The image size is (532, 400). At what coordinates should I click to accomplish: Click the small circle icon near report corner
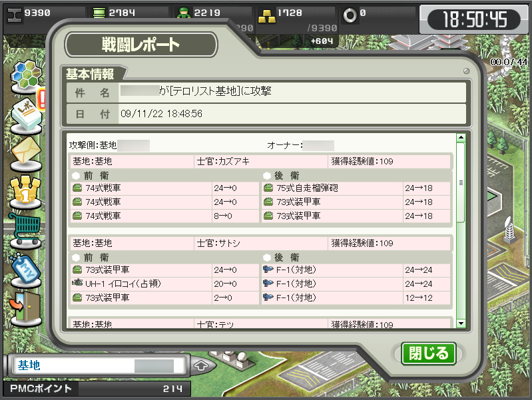466,71
